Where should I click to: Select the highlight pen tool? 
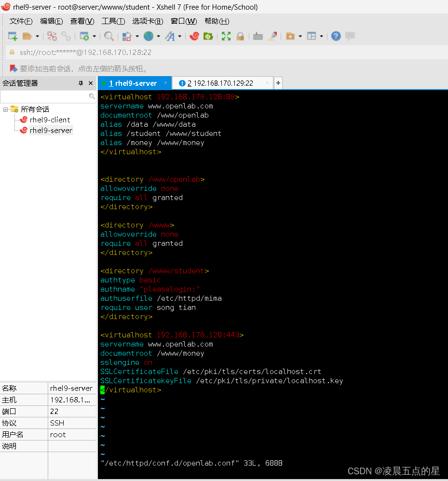[x=272, y=36]
